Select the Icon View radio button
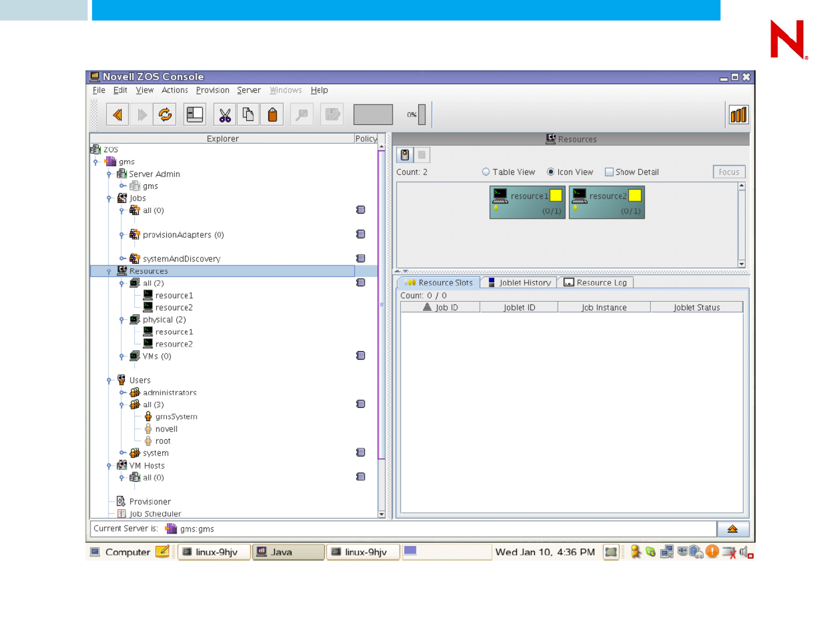 pos(551,172)
